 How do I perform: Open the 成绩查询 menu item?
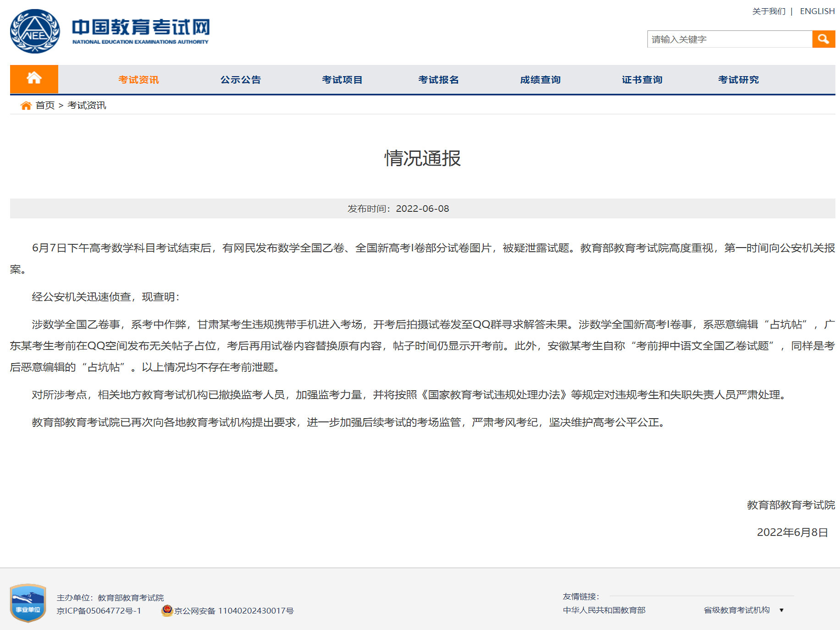coord(540,80)
